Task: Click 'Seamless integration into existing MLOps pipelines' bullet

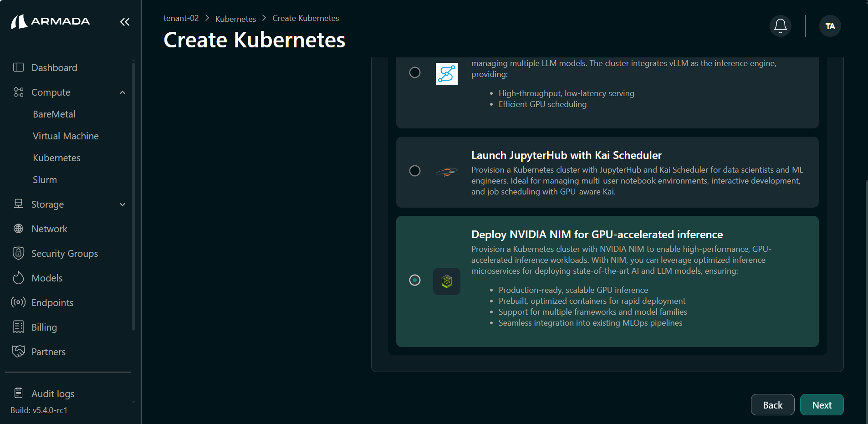Action: 591,323
